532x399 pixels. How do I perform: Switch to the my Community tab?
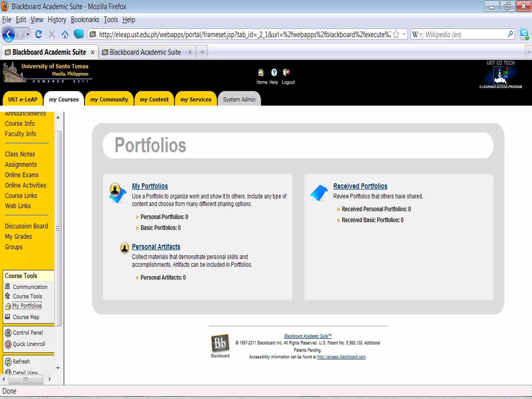point(109,99)
